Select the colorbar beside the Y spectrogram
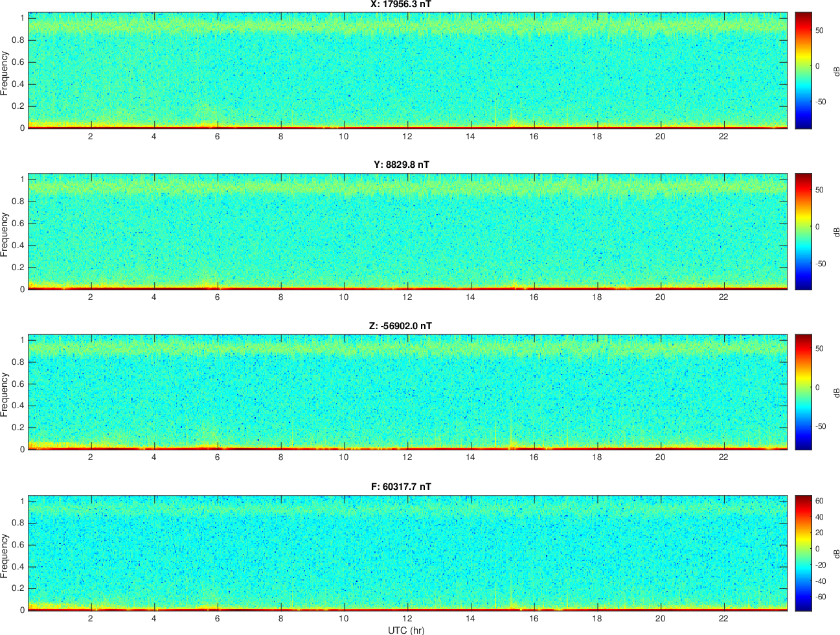 [x=803, y=231]
